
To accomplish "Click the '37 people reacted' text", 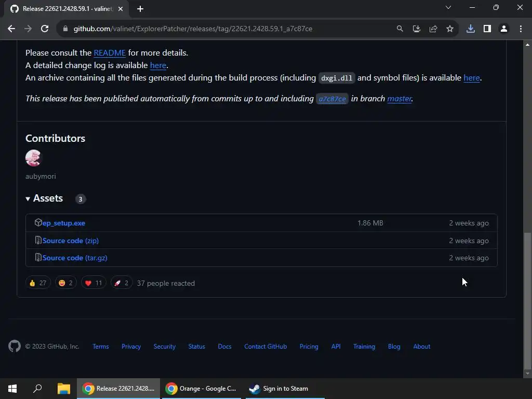I will pyautogui.click(x=166, y=283).
